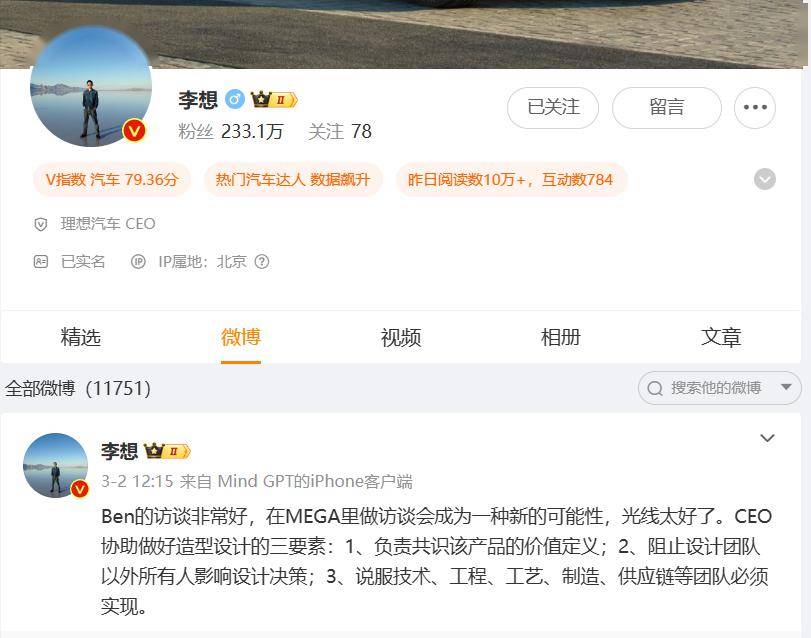Viewport: 811px width, 638px height.
Task: Open the 粉丝 233.1万 followers list
Action: point(231,132)
